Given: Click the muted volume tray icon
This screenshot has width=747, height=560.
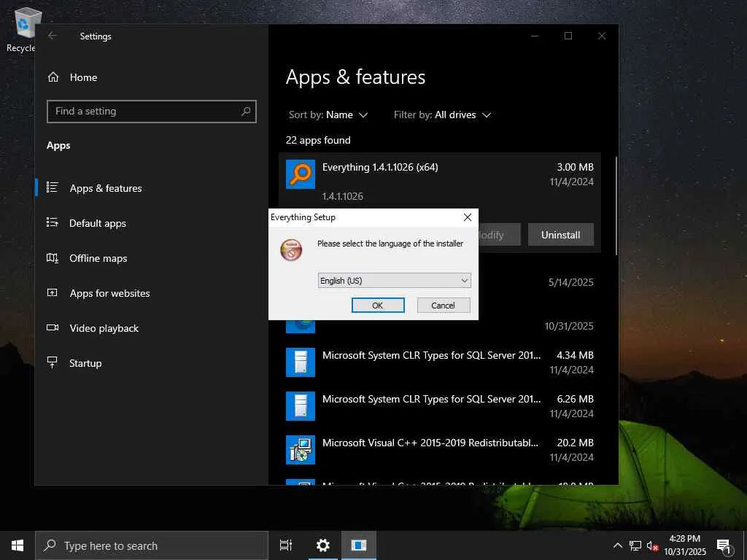Looking at the screenshot, I should 653,545.
